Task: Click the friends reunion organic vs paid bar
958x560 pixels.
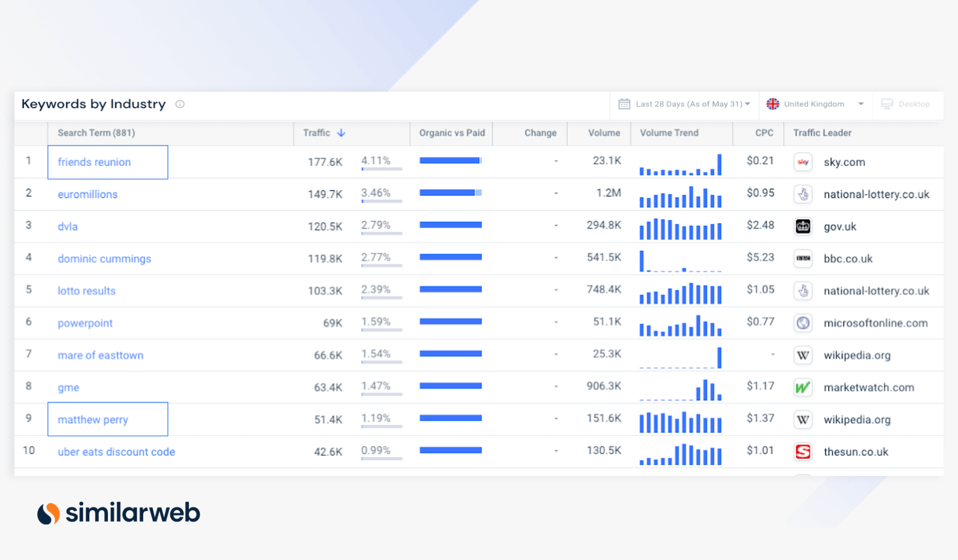Action: 451,161
